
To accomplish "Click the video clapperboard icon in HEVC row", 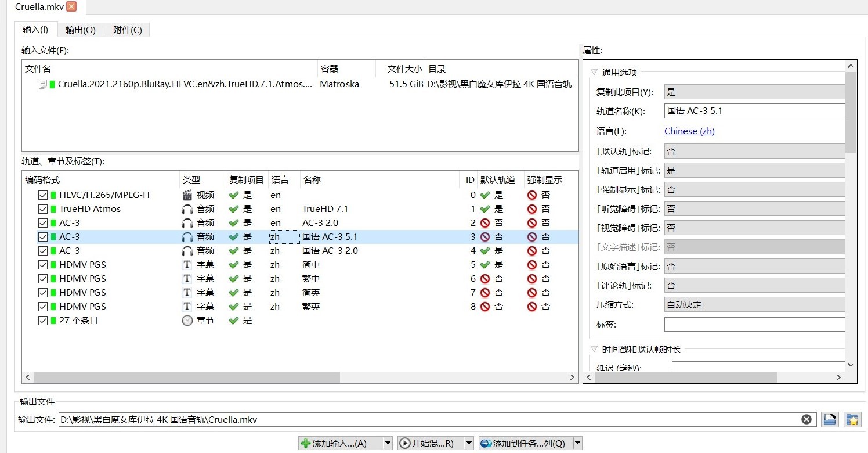I will pyautogui.click(x=187, y=195).
